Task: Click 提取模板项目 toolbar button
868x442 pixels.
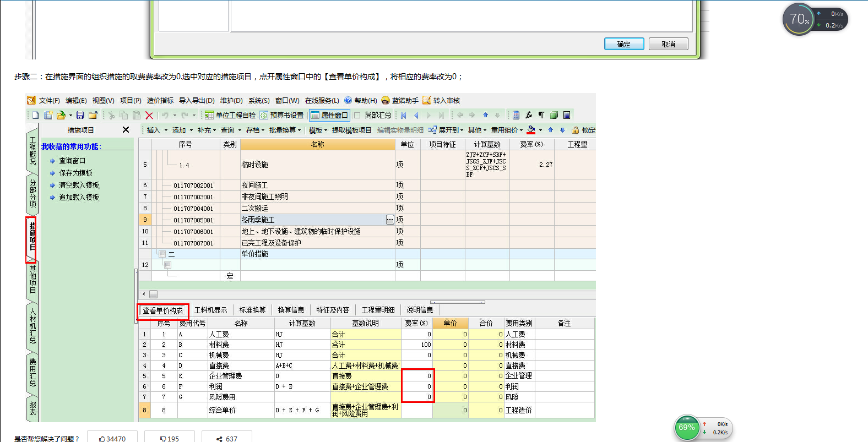Action: [x=351, y=130]
